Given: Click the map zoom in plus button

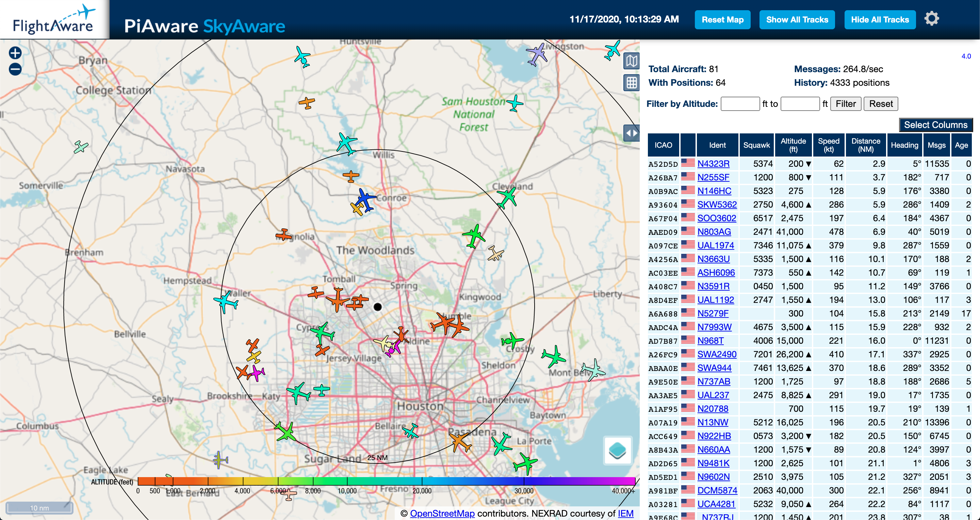Looking at the screenshot, I should (x=15, y=53).
